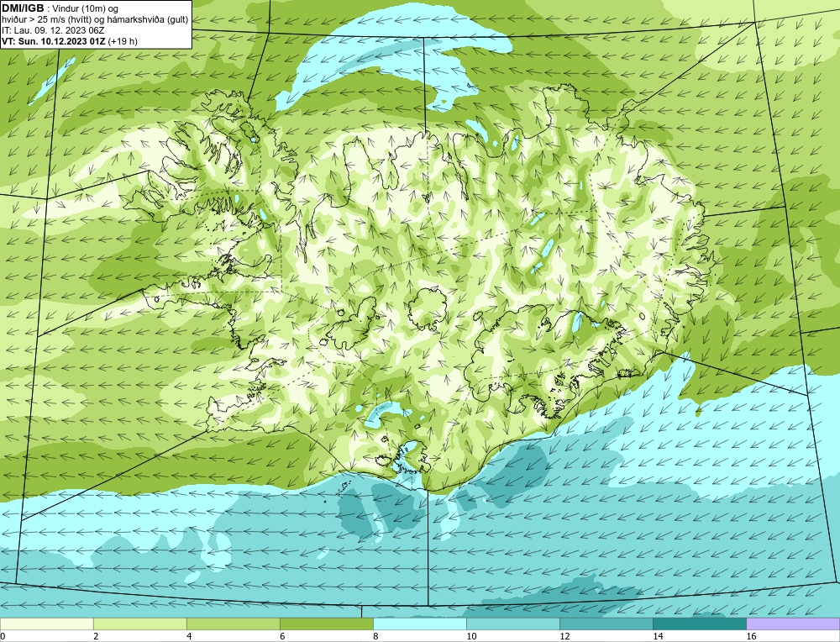Image resolution: width=840 pixels, height=642 pixels.
Task: Click the 2–4 m/s light green legend swatch
Action: coord(139,624)
